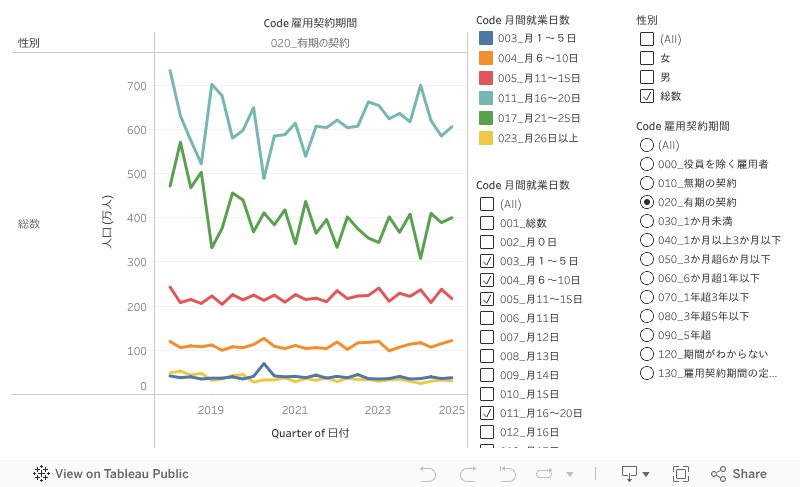800x487 pixels.
Task: Open the Download options icon
Action: (630, 473)
